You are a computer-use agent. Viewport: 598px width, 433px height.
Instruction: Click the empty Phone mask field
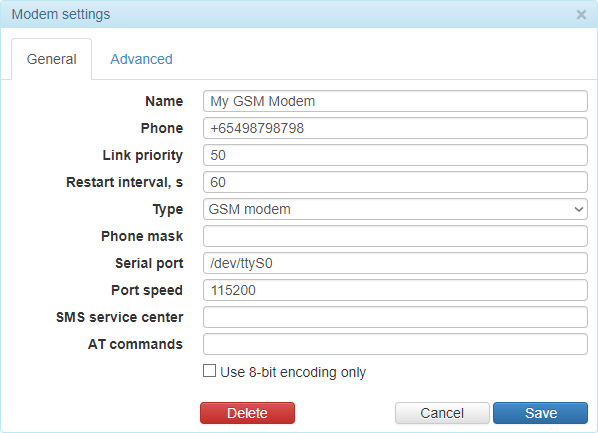click(395, 236)
